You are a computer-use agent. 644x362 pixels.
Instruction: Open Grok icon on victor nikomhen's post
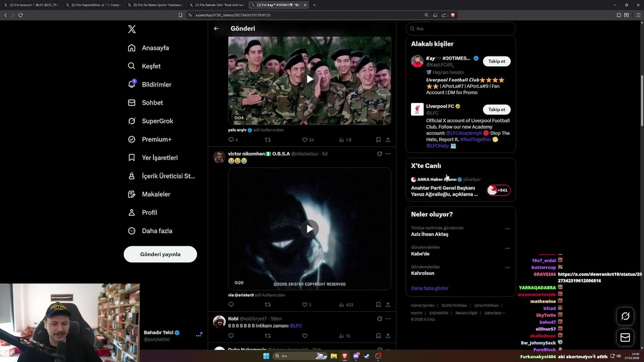pyautogui.click(x=379, y=154)
